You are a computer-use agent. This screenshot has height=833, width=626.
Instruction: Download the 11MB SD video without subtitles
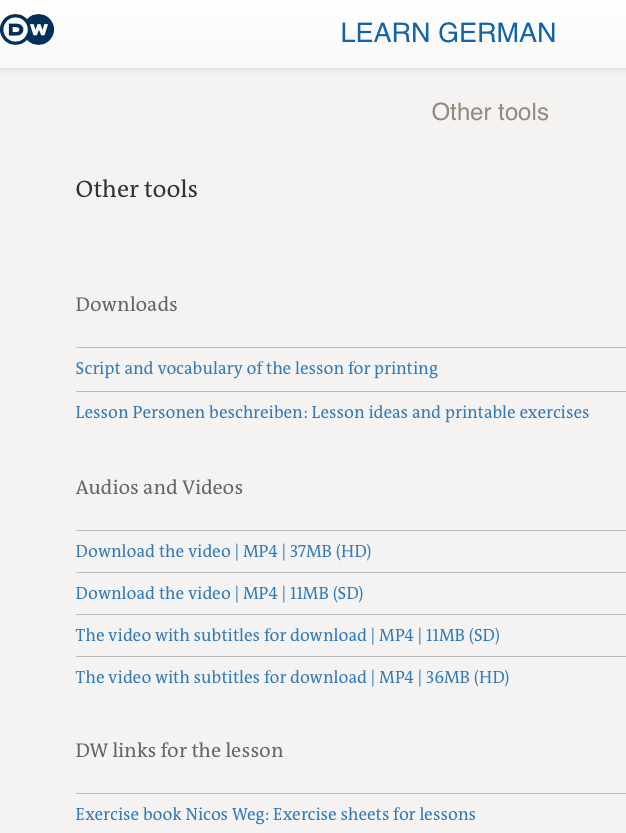pos(219,593)
